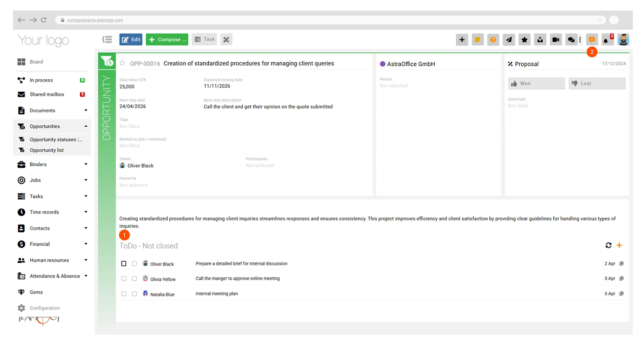Viewport: 644px width, 350px height.
Task: Tick first checkbox on Natalia Blue's task
Action: point(124,294)
